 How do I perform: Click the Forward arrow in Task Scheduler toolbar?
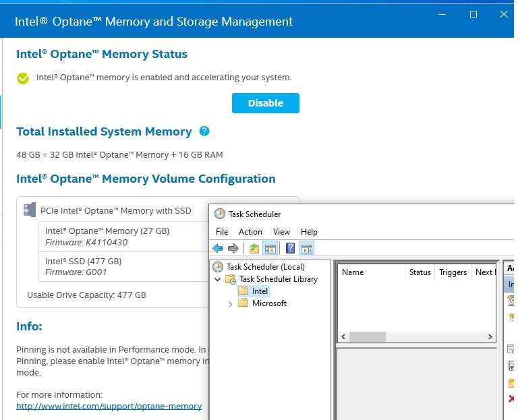(233, 248)
